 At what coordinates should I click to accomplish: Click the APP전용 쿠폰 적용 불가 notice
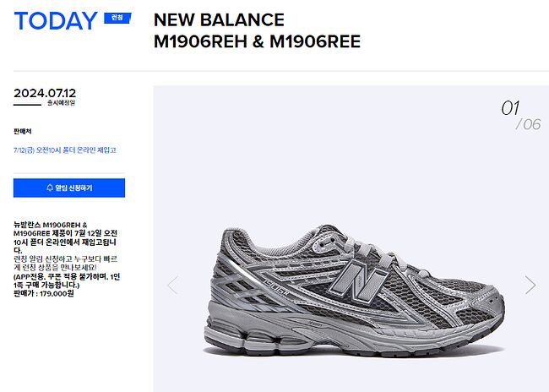pos(67,281)
